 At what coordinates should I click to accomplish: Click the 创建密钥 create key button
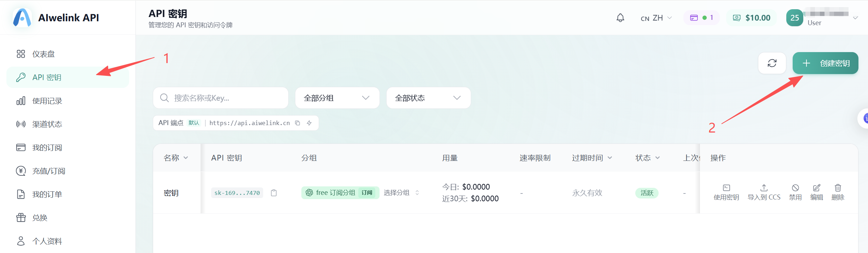[x=825, y=63]
